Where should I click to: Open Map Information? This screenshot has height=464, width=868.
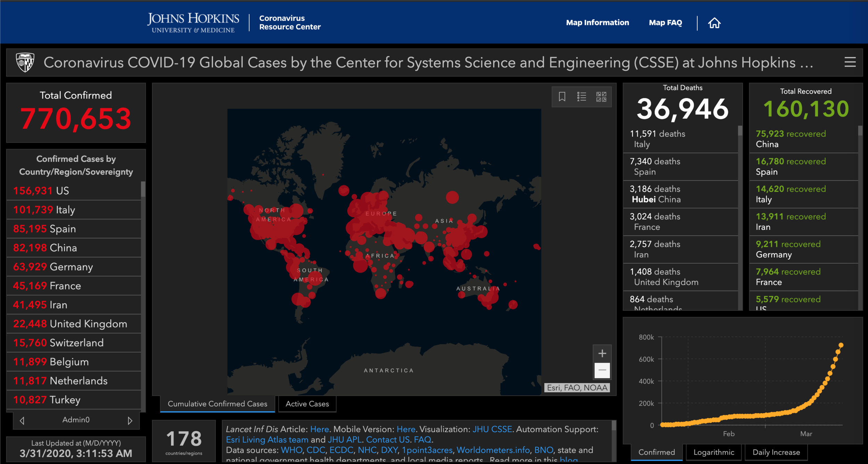coord(597,23)
